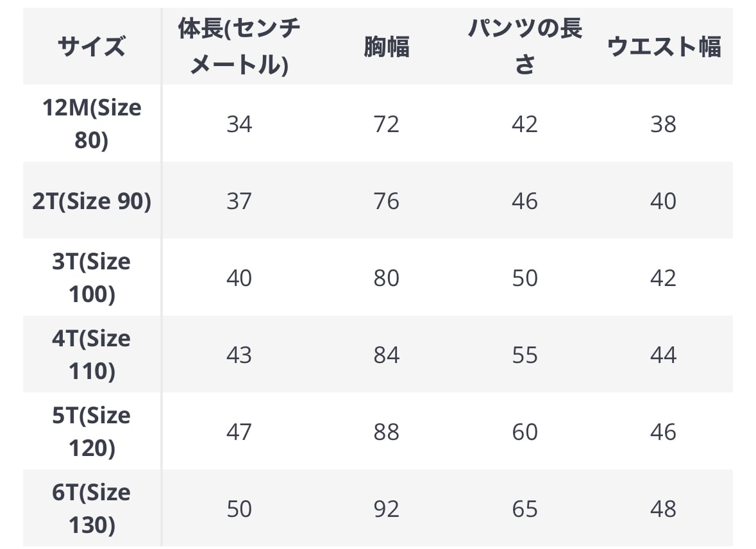
Task: Click the サイズ column header
Action: click(x=92, y=47)
